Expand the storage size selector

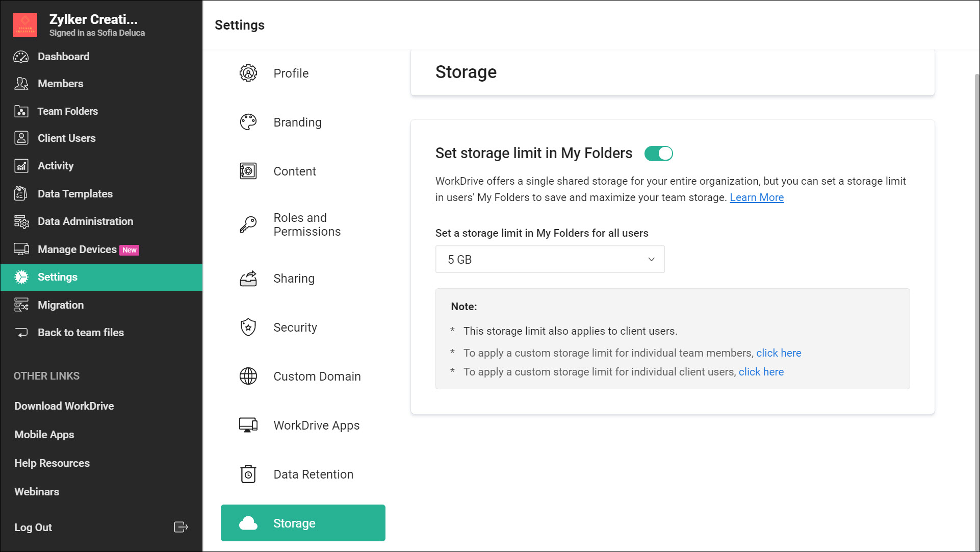pyautogui.click(x=651, y=259)
